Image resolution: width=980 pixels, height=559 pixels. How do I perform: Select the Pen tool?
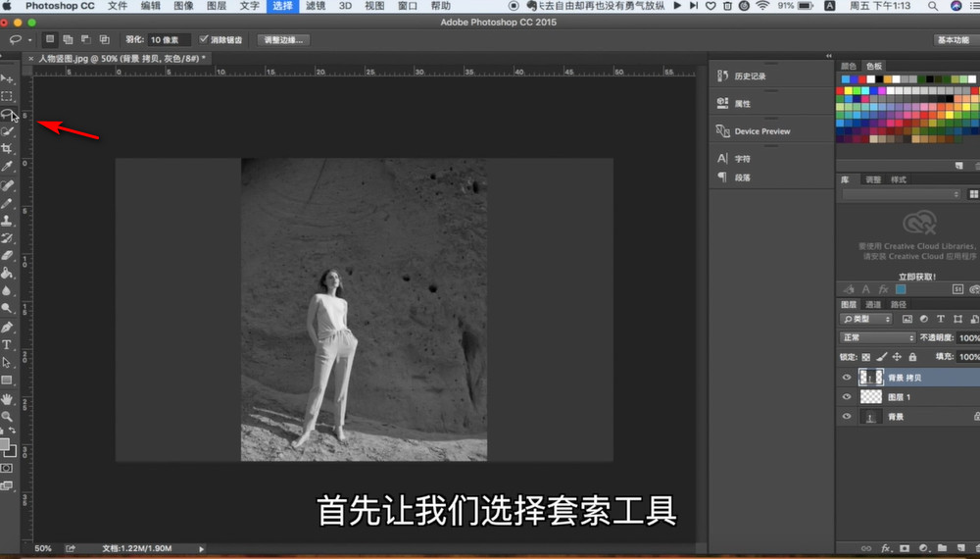point(7,327)
